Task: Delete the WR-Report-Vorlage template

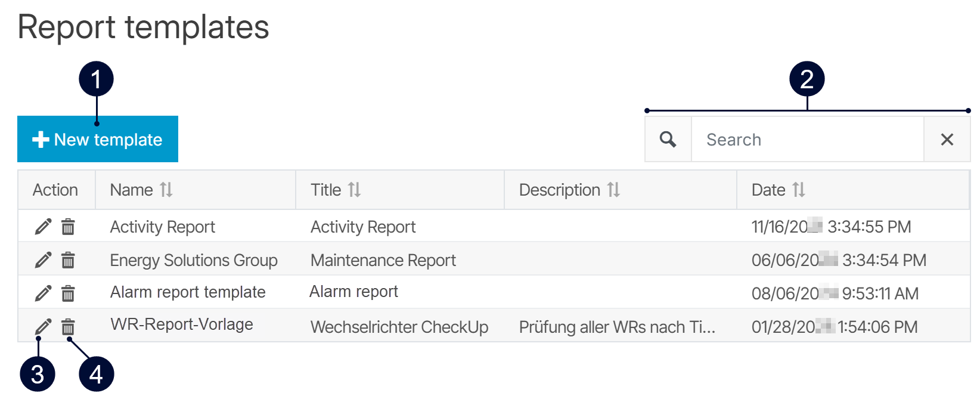Action: click(x=69, y=327)
